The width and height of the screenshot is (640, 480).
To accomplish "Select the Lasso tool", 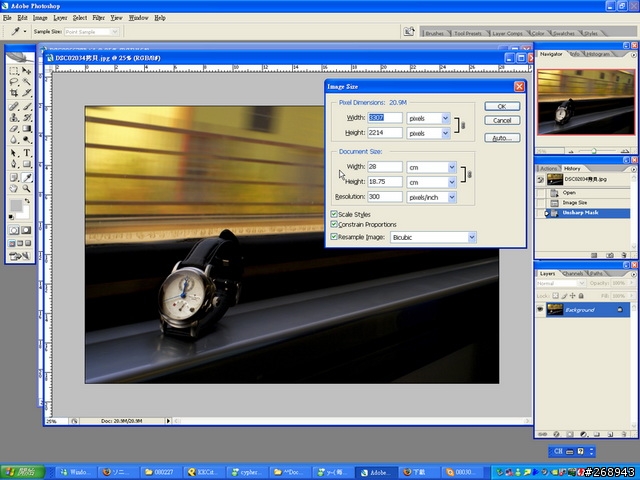I will pos(14,82).
